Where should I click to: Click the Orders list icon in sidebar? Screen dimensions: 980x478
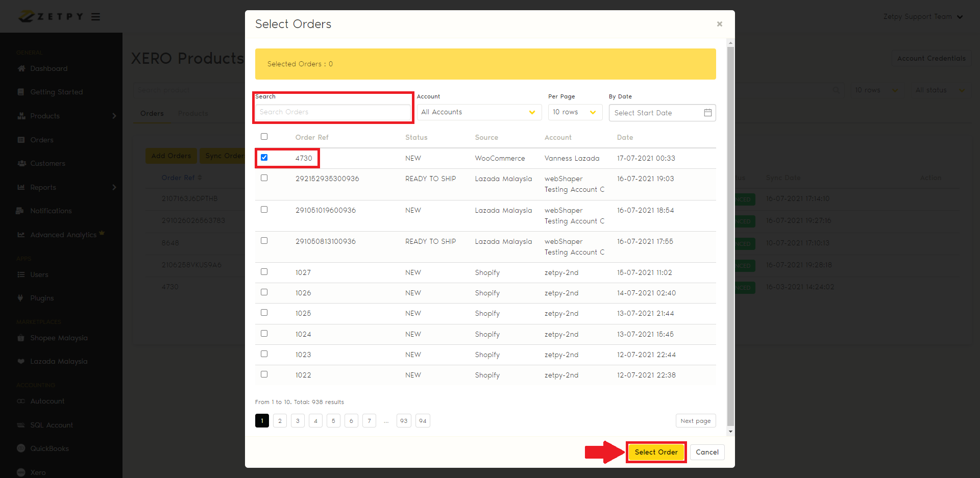tap(21, 140)
